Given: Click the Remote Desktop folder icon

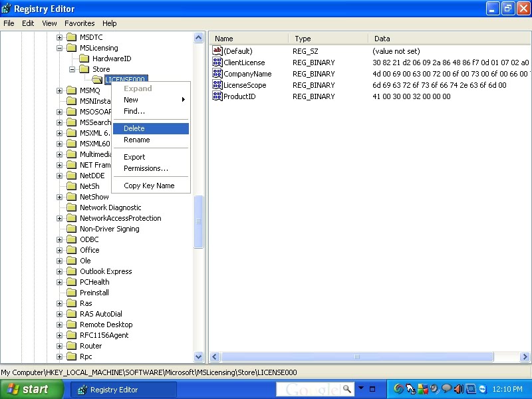Looking at the screenshot, I should point(72,325).
